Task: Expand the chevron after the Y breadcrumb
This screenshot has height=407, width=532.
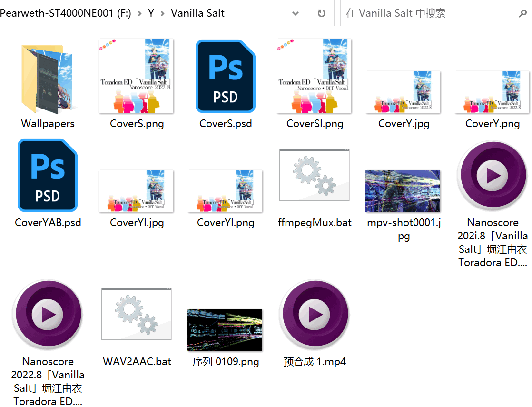Action: click(162, 13)
